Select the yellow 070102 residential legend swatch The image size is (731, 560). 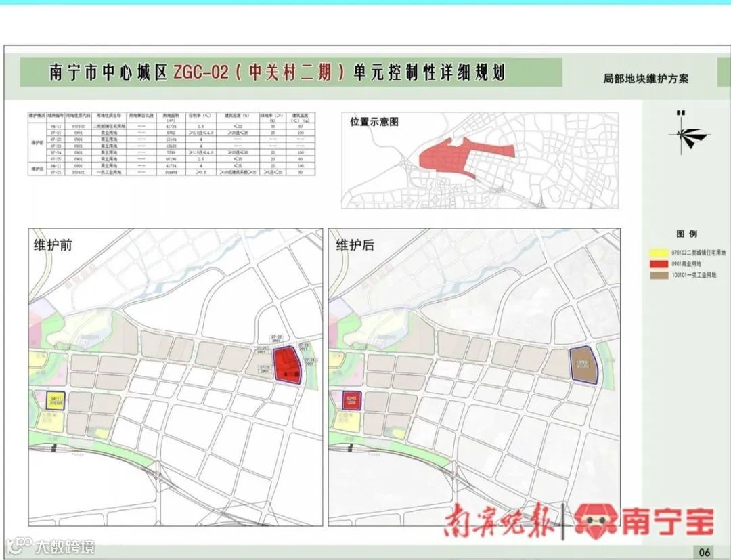(659, 253)
